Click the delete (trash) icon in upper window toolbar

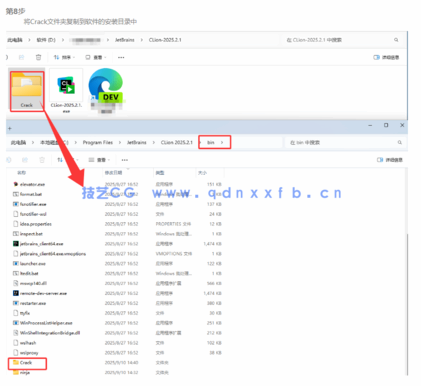38,57
